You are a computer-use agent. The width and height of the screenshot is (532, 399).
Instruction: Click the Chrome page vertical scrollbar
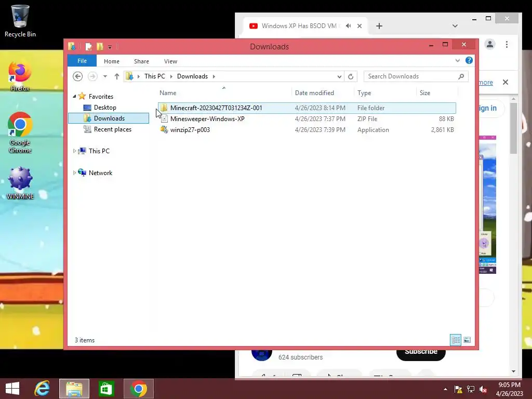(x=513, y=127)
